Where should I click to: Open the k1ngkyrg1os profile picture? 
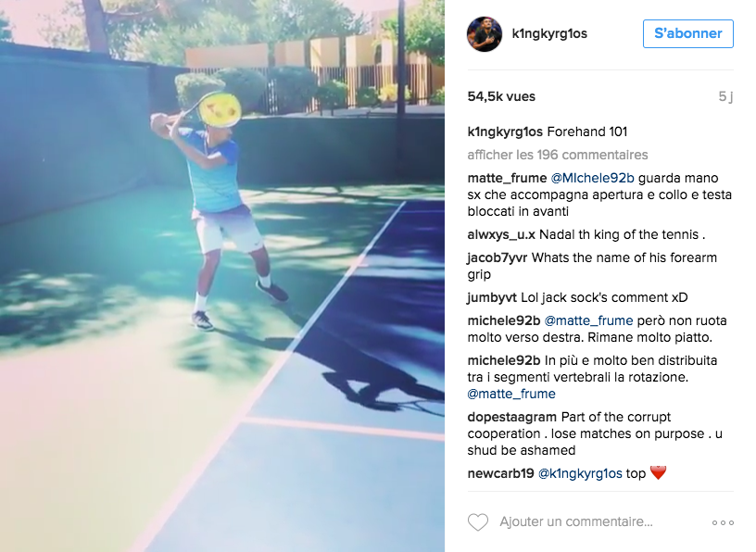pyautogui.click(x=485, y=33)
